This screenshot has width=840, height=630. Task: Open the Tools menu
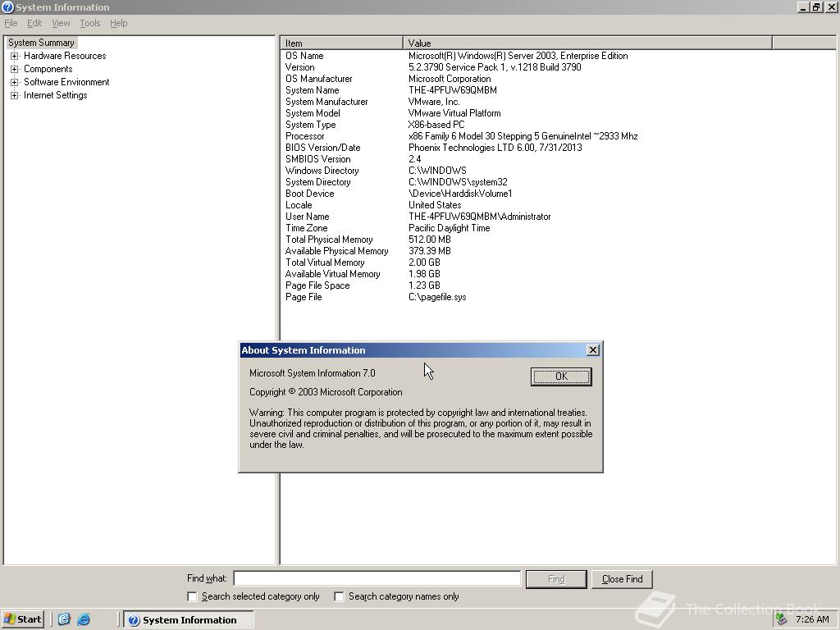(90, 23)
